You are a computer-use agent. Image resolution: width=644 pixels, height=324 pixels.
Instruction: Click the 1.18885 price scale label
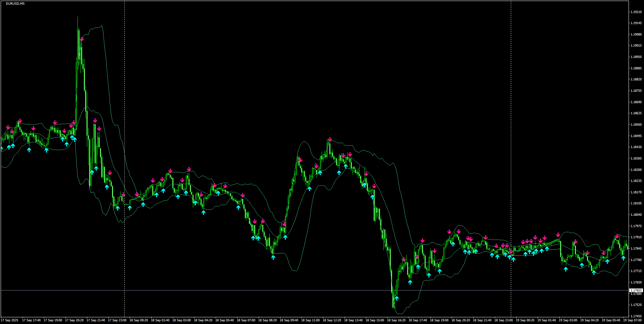coord(636,68)
